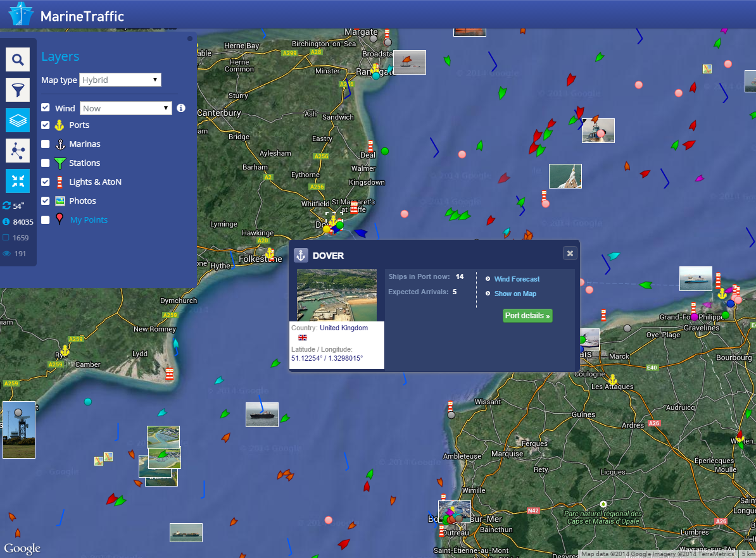Click the Folkestone port anchor icon
Screen dimensions: 756x558
point(270,253)
